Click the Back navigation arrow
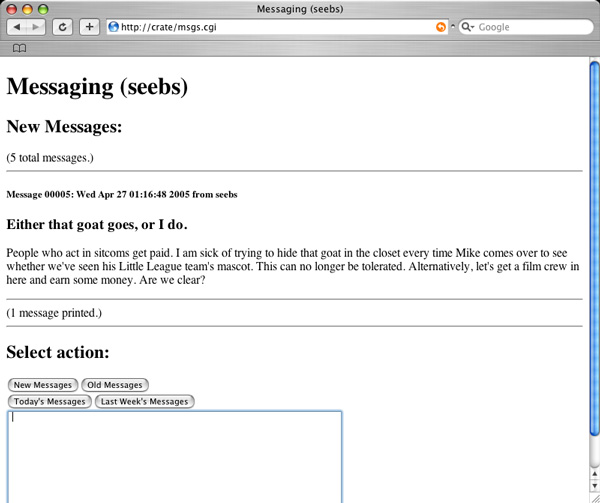This screenshot has height=503, width=600. coord(18,27)
